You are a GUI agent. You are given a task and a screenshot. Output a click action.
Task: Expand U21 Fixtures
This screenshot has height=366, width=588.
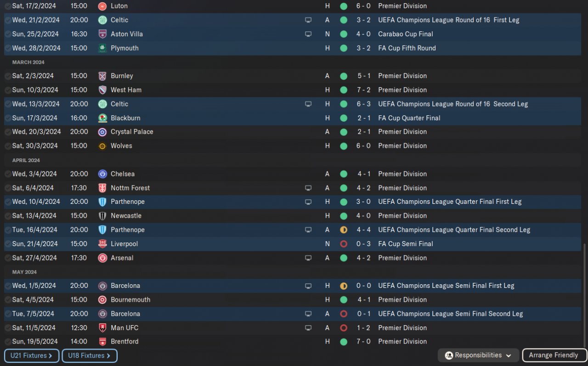click(32, 355)
